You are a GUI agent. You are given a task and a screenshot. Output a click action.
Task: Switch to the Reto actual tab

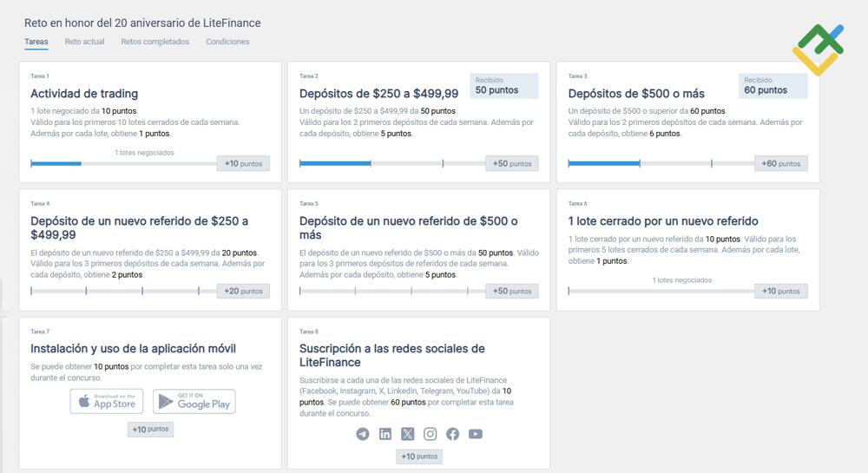pyautogui.click(x=85, y=42)
